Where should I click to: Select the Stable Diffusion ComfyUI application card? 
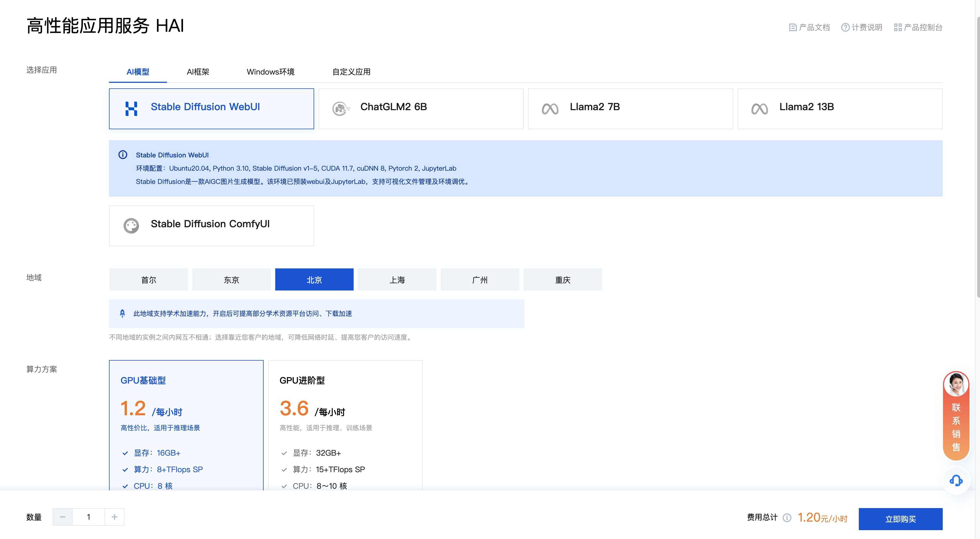point(211,226)
